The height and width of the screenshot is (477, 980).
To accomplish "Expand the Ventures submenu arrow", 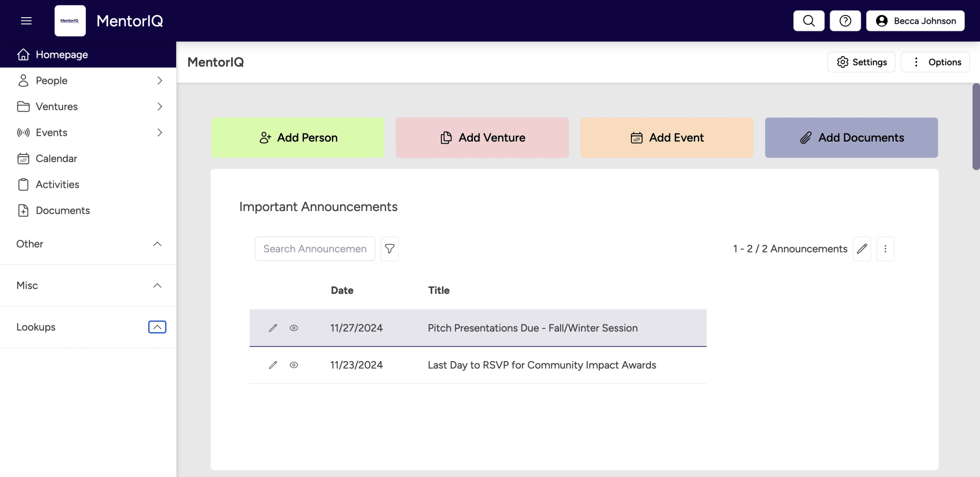I will pyautogui.click(x=160, y=106).
